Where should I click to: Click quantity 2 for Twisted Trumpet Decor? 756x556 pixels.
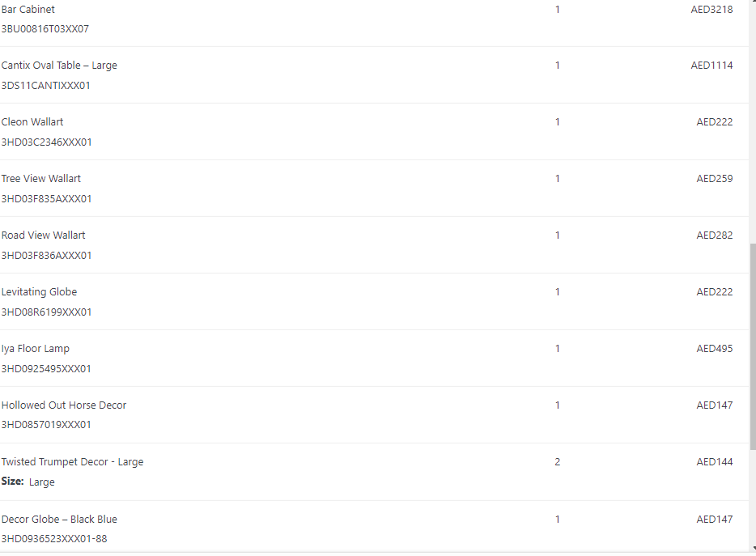pyautogui.click(x=557, y=462)
